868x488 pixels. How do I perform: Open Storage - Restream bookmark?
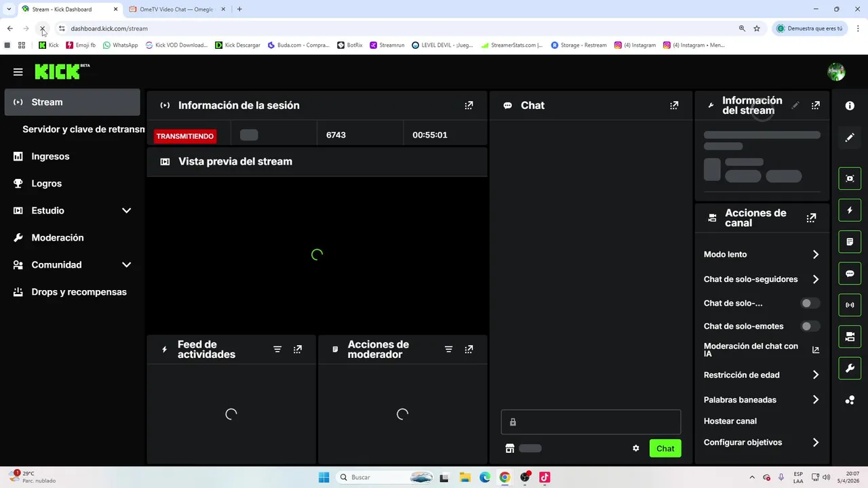(x=579, y=45)
